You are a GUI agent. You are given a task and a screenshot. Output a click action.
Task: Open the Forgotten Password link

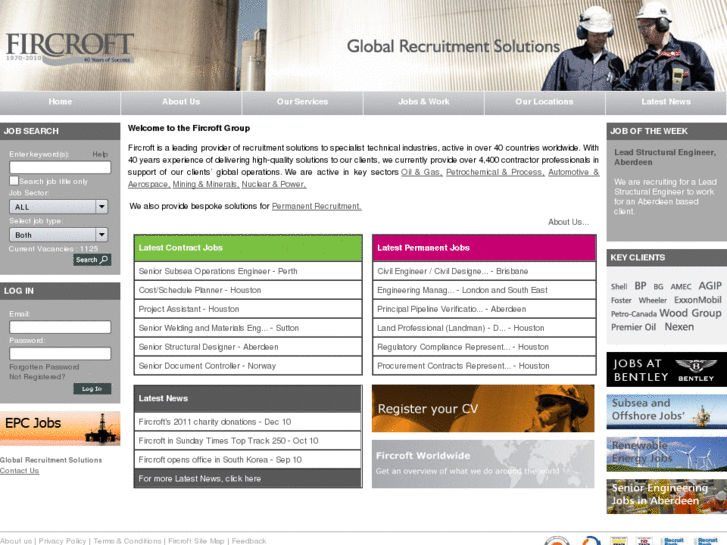[x=44, y=367]
